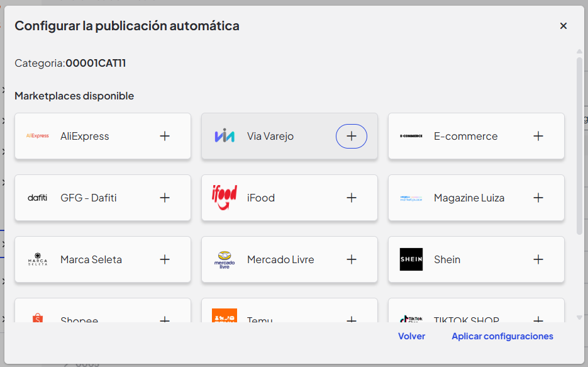The height and width of the screenshot is (367, 588).
Task: Select the Temu marketplace card
Action: click(x=289, y=310)
